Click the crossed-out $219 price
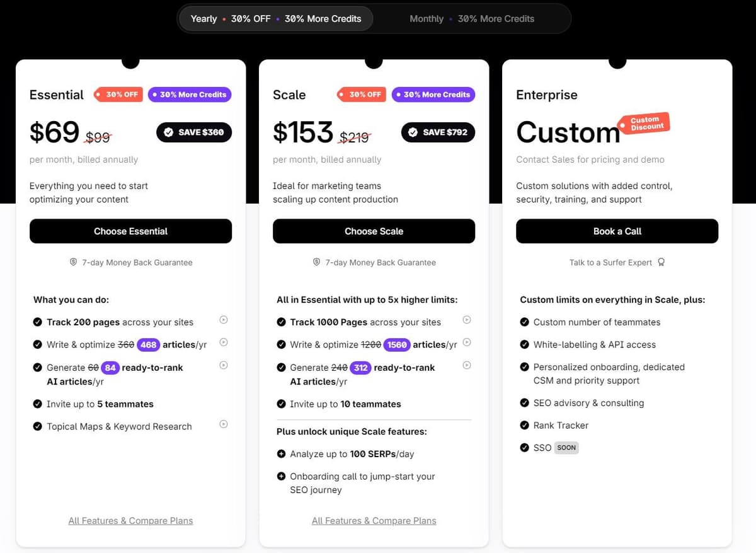The height and width of the screenshot is (553, 756). pyautogui.click(x=355, y=137)
